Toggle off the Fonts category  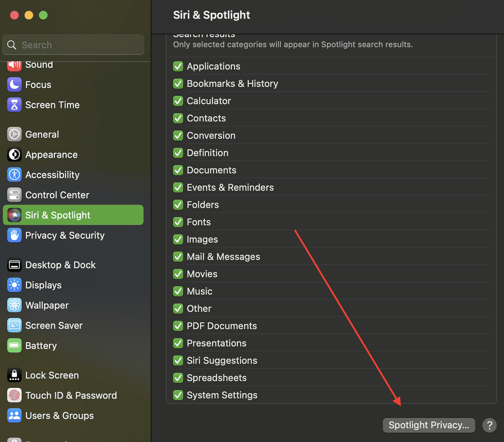click(178, 222)
